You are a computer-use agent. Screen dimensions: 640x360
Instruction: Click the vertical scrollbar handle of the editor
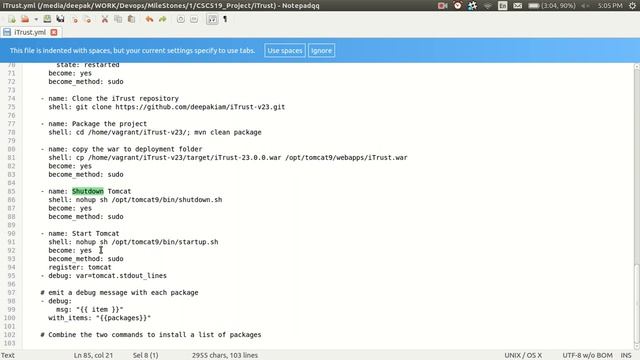point(637,305)
